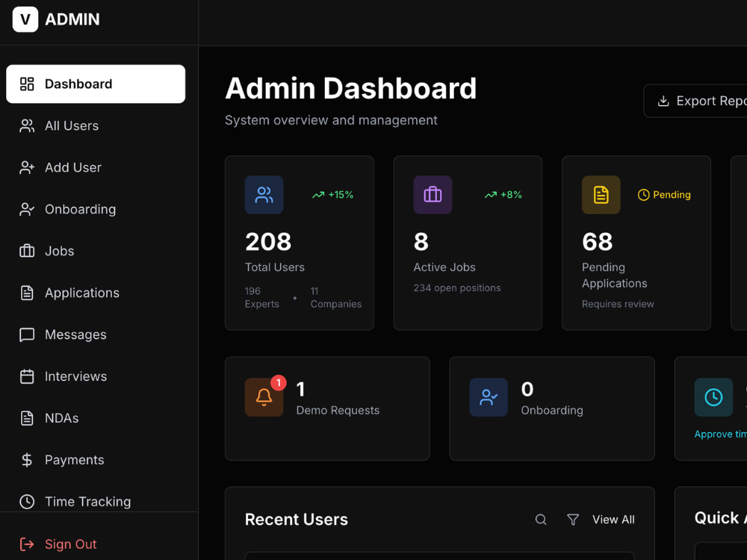Click the Requires review text
This screenshot has height=560, width=747.
[618, 304]
